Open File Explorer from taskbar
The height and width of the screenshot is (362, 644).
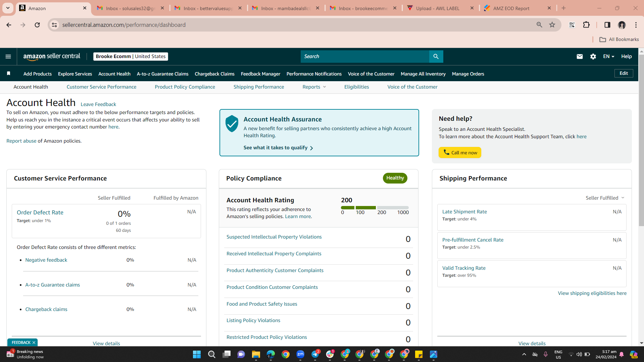[256, 354]
